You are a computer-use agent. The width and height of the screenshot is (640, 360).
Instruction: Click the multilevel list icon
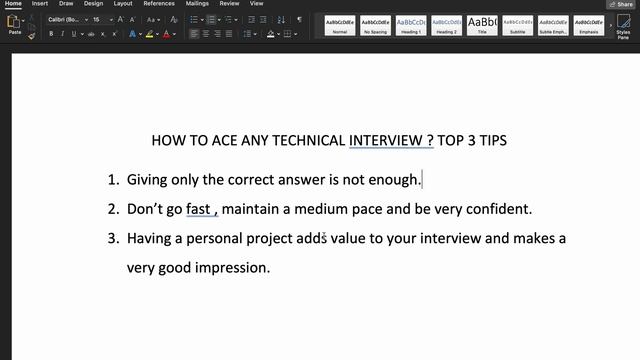228,20
